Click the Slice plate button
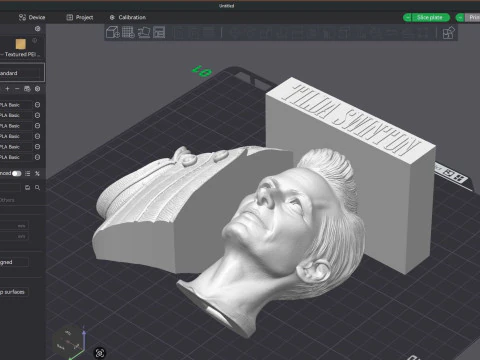Viewport: 480px width, 360px height. [x=430, y=17]
